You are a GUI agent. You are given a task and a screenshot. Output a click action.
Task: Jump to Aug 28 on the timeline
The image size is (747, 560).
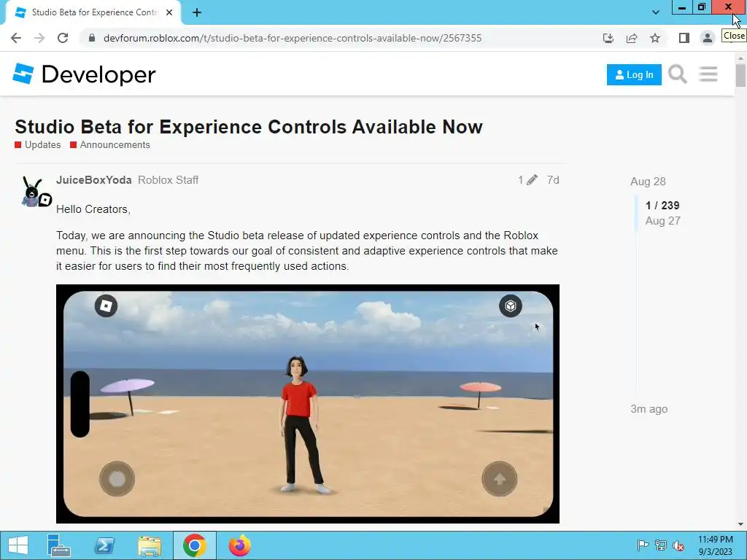pos(648,182)
